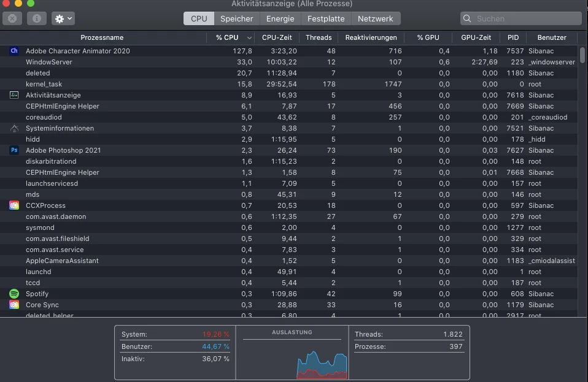Image resolution: width=588 pixels, height=382 pixels.
Task: Click the 29:52,54 CPU-Zeit value
Action: pyautogui.click(x=282, y=84)
